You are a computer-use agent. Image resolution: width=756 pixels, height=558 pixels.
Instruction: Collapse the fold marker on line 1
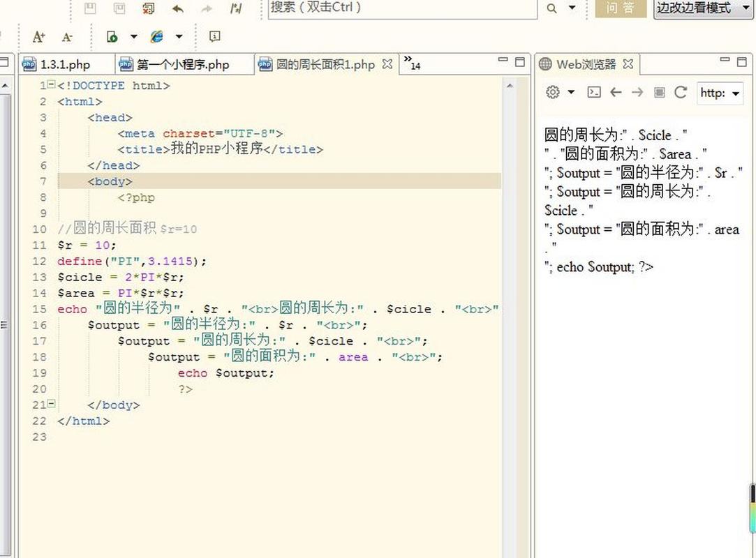pyautogui.click(x=52, y=84)
